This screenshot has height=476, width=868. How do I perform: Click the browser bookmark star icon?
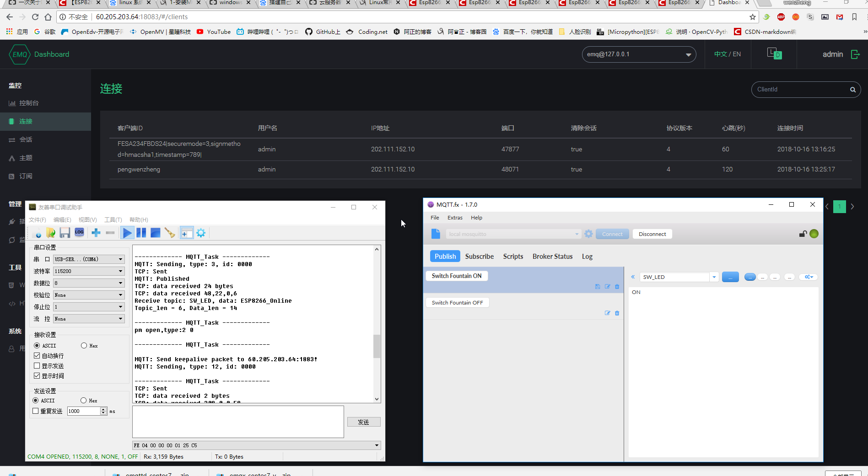[x=753, y=17]
